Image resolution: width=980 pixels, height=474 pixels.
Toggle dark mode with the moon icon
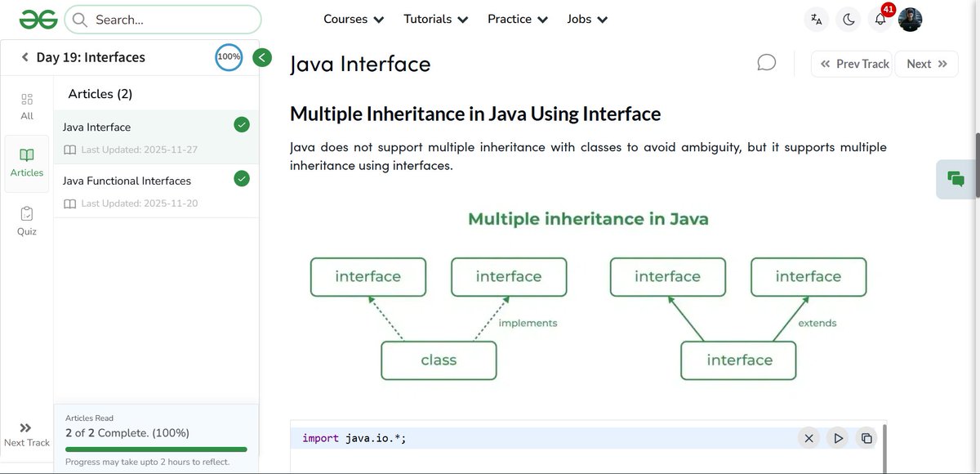[x=849, y=18]
